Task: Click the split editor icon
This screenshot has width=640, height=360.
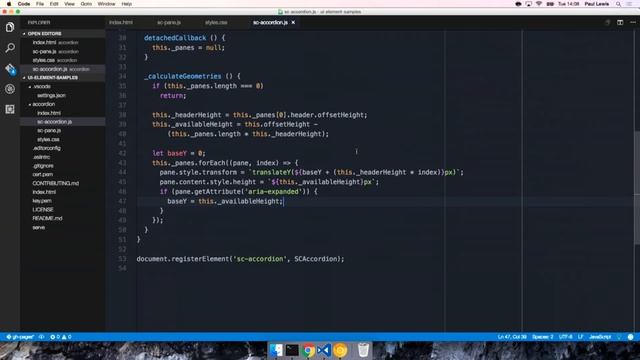Action: [620, 22]
